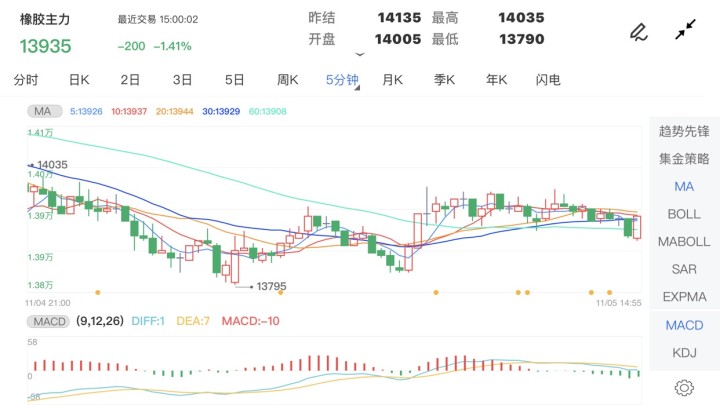
Task: Click the DIFF:1 value
Action: pyautogui.click(x=148, y=321)
